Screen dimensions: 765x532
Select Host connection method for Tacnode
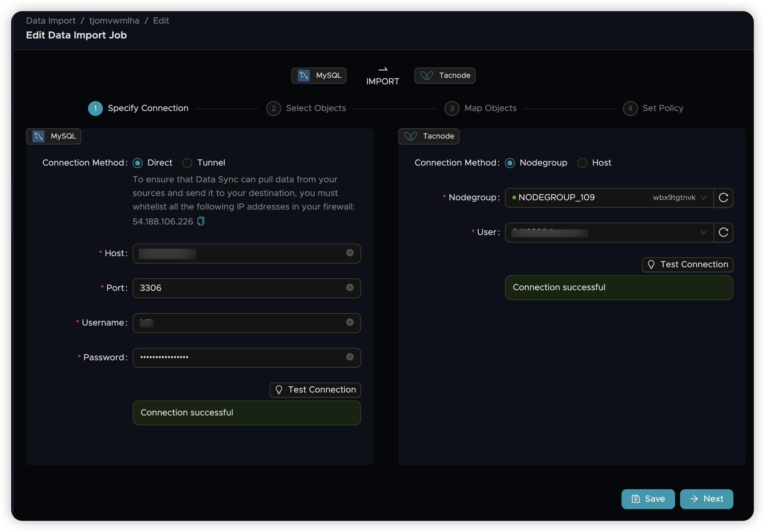pos(582,163)
